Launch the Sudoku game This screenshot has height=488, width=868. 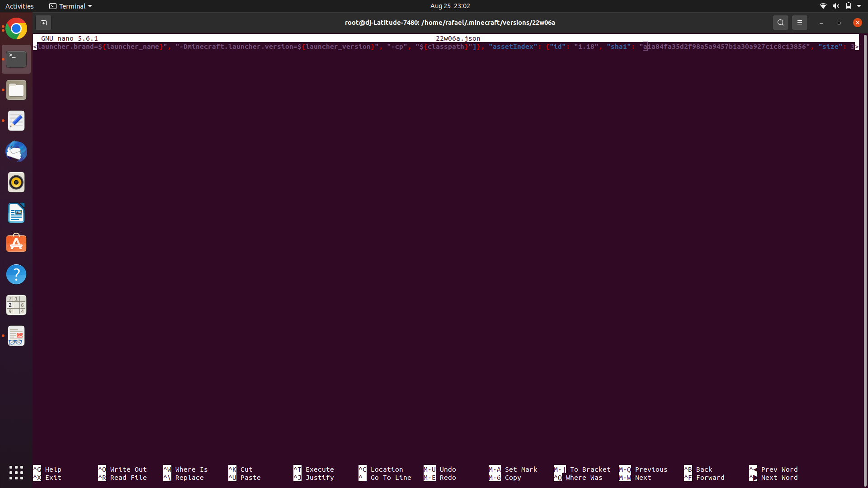pos(16,305)
